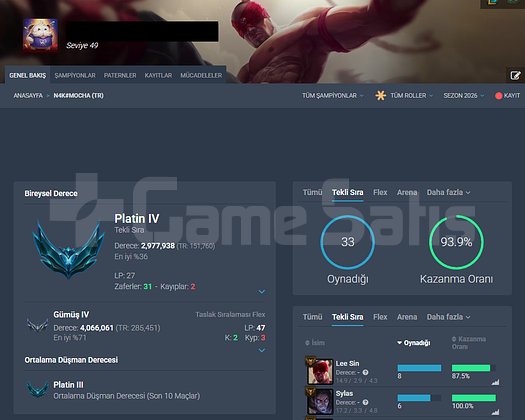The height and width of the screenshot is (420, 525).
Task: Expand the Gümüş IV flex rank details chevron
Action: 261,350
